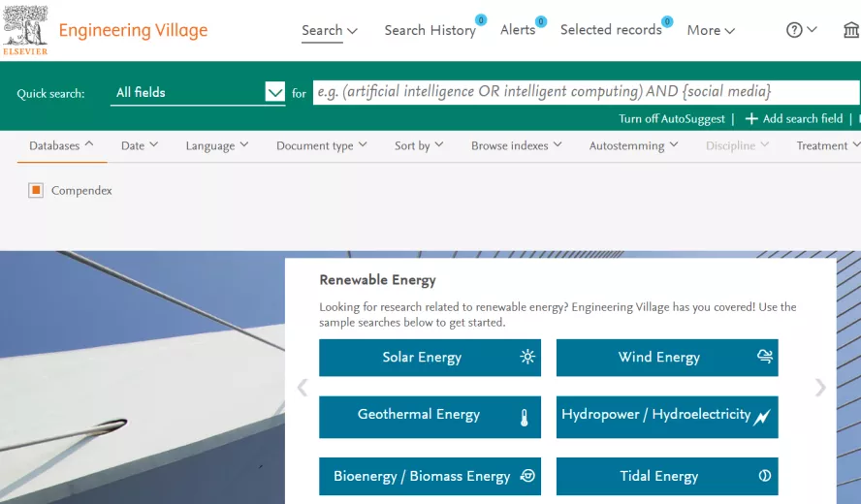The width and height of the screenshot is (861, 504).
Task: Click the plus icon for Add search field
Action: pos(751,118)
